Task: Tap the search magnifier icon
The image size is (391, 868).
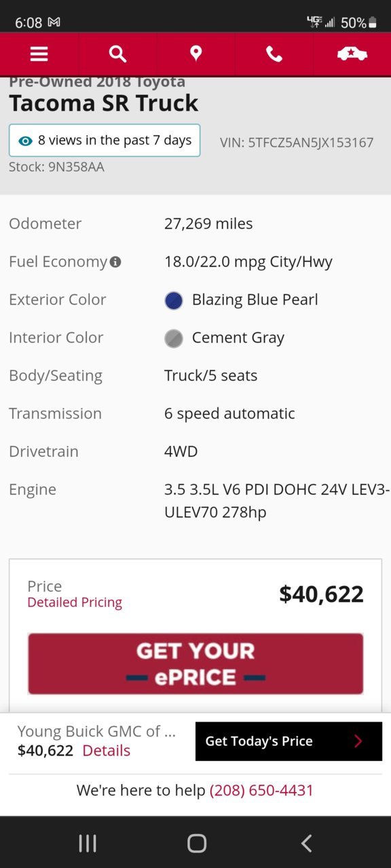Action: point(117,54)
